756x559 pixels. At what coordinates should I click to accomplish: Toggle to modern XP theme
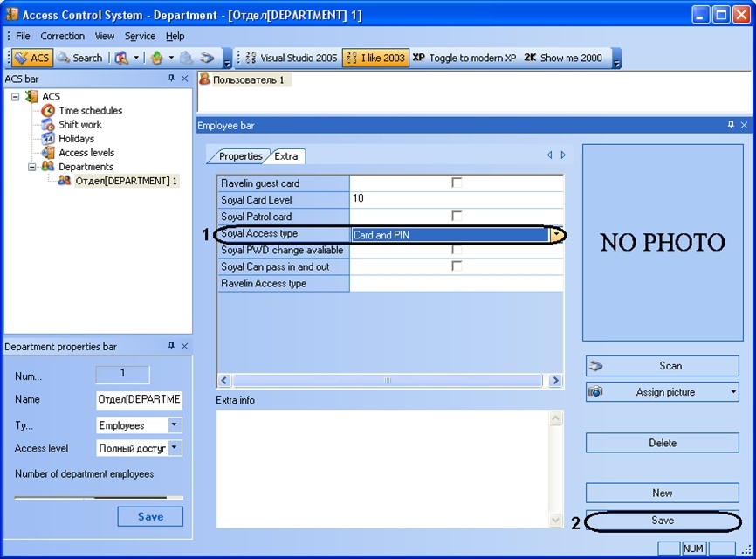[464, 58]
